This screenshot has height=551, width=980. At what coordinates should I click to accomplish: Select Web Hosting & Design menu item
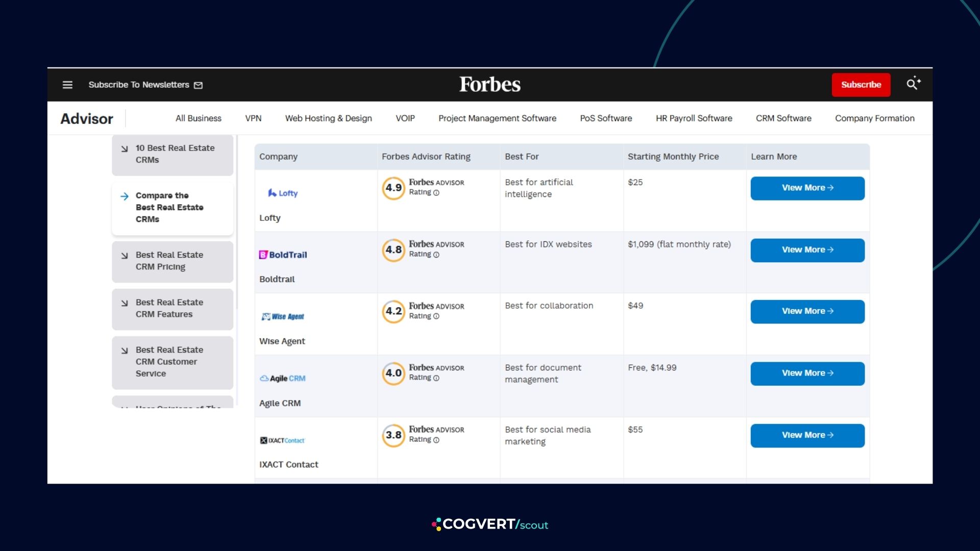click(x=328, y=118)
